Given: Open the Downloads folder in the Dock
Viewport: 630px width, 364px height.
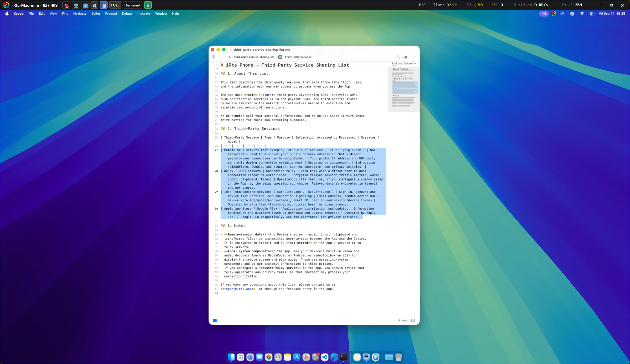Looking at the screenshot, I should point(389,357).
